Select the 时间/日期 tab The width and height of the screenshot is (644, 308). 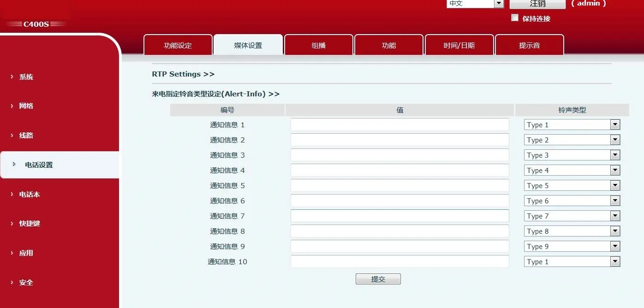(459, 45)
